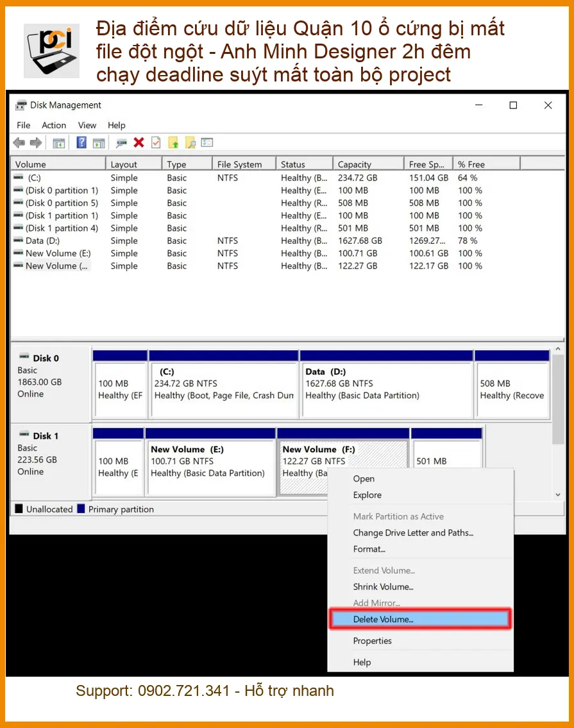Click the black Unallocated legend swatch

(19, 509)
